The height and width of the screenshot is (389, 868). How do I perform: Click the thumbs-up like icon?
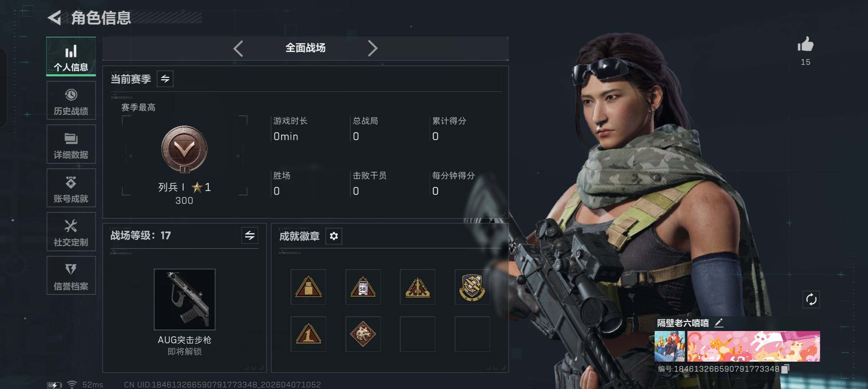click(x=805, y=44)
